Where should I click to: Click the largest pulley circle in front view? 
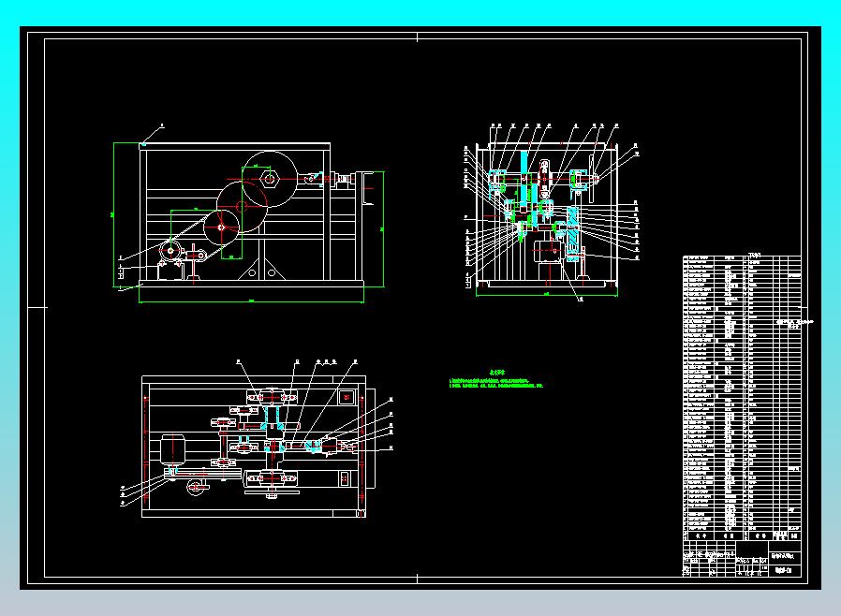270,179
